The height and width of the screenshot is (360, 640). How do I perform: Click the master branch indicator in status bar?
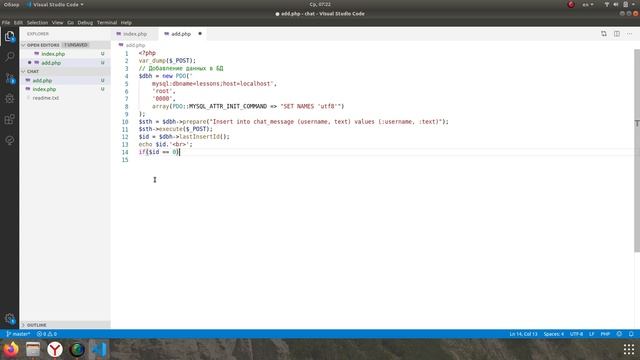point(18,334)
